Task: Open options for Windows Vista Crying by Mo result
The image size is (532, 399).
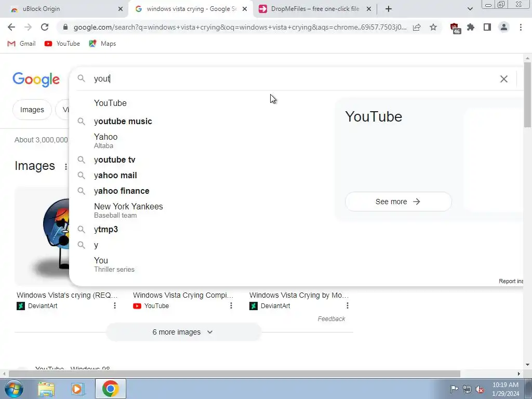Action: [x=348, y=305]
